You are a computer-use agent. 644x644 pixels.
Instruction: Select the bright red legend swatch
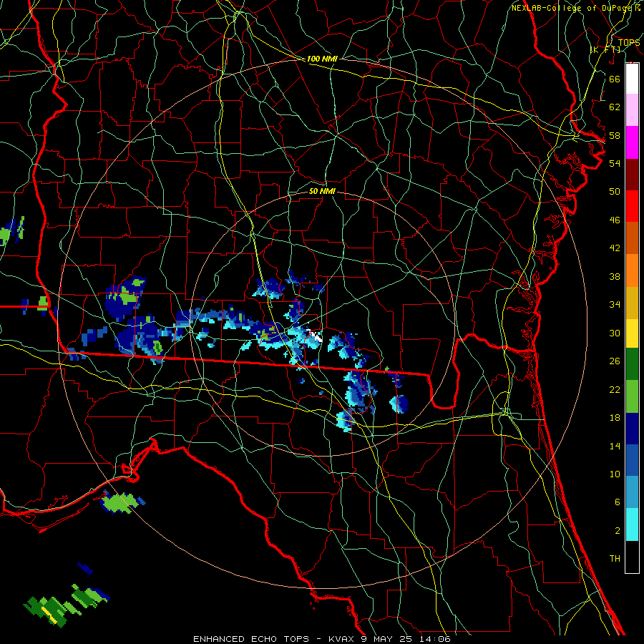pos(632,206)
